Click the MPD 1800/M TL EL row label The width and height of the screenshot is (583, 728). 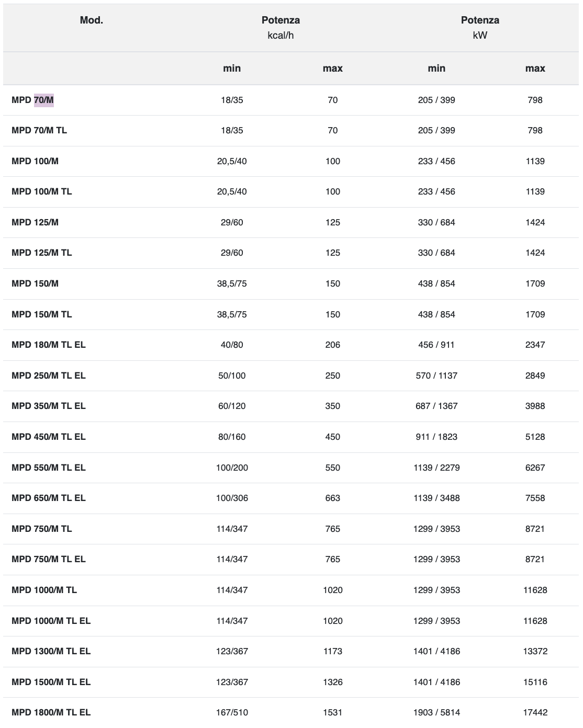[x=51, y=712]
